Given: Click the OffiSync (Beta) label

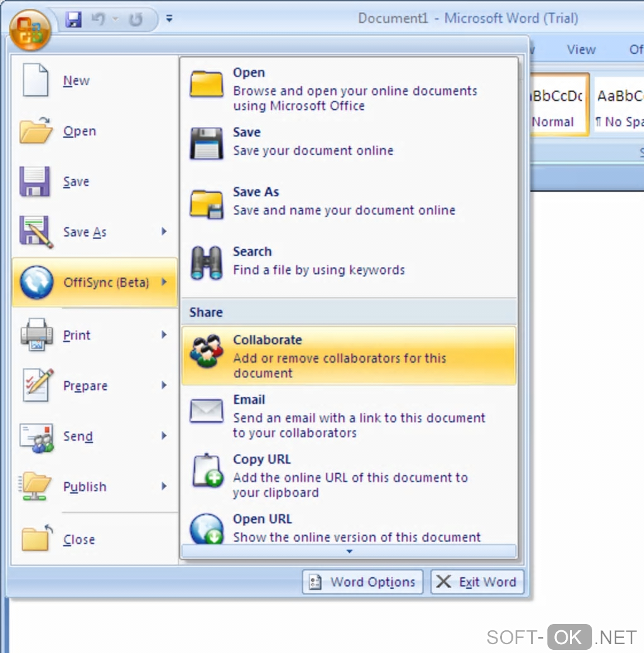Looking at the screenshot, I should point(106,283).
